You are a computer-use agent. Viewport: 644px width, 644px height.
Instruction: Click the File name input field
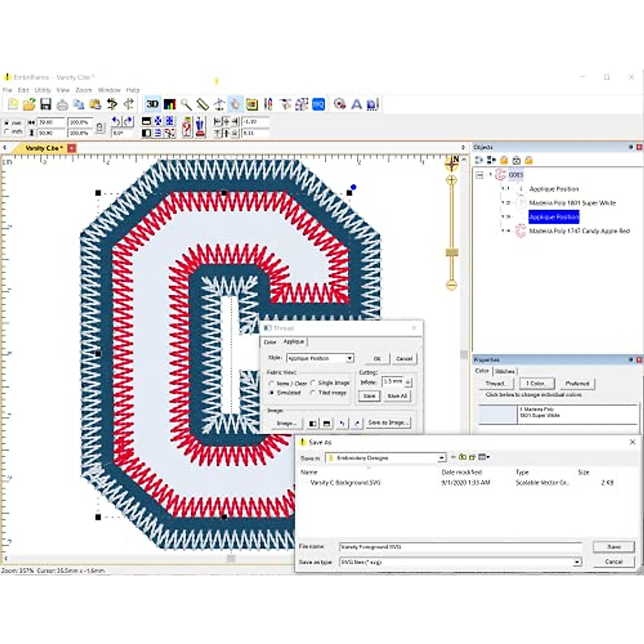(x=460, y=547)
